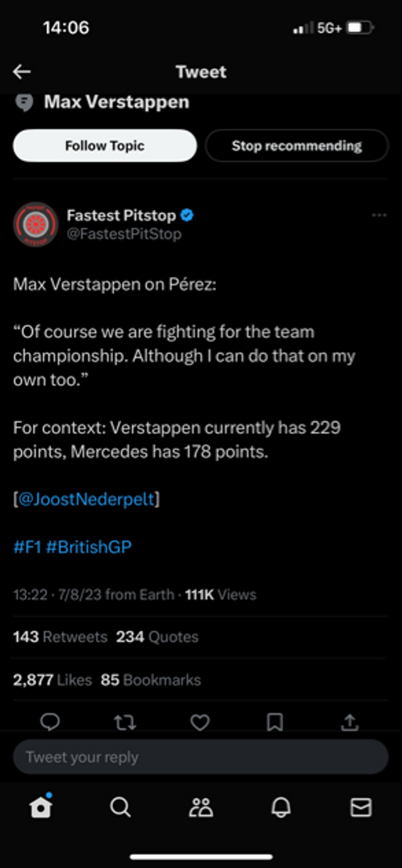Bookmark this tweet
This screenshot has height=868, width=402.
click(x=275, y=722)
